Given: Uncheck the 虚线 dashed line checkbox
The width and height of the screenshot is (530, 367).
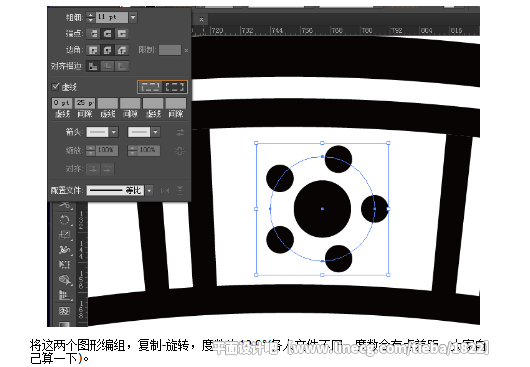Looking at the screenshot, I should click(55, 87).
